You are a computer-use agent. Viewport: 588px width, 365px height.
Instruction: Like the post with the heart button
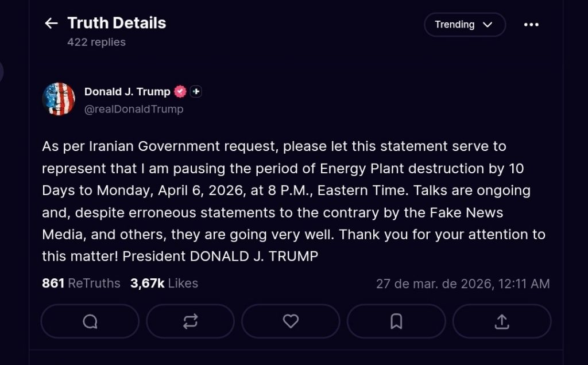click(x=291, y=321)
